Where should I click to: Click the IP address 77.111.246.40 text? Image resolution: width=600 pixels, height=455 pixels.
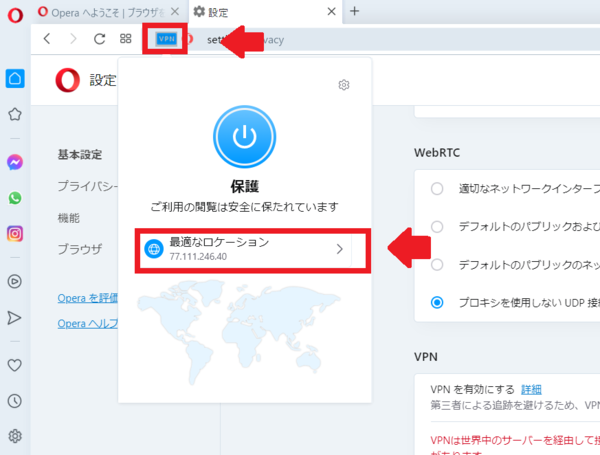[198, 256]
